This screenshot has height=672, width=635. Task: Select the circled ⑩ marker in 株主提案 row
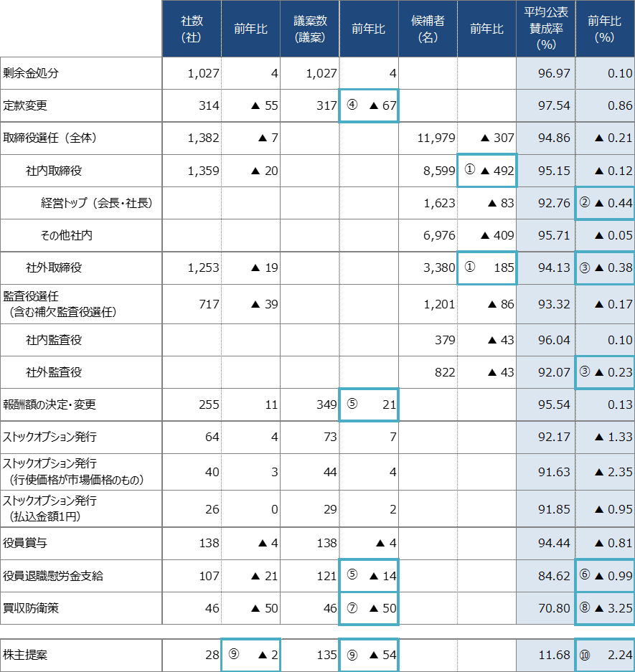[x=583, y=655]
